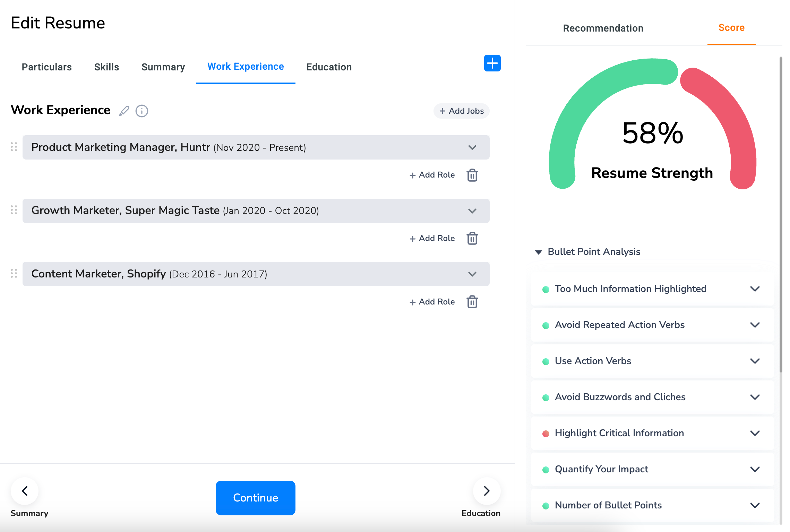Expand the Growth Marketer, Super Magic Taste entry
The height and width of the screenshot is (532, 790).
(472, 211)
